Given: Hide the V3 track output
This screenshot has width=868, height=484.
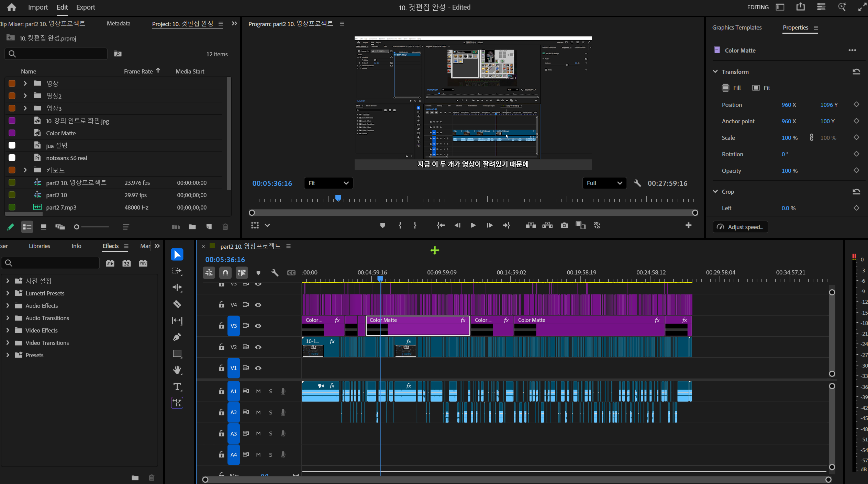Looking at the screenshot, I should click(x=258, y=326).
